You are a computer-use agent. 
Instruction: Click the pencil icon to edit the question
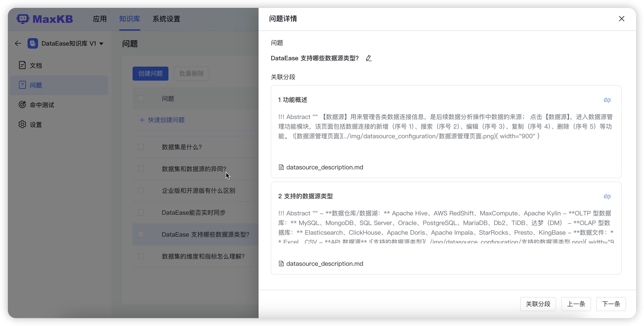click(x=369, y=58)
